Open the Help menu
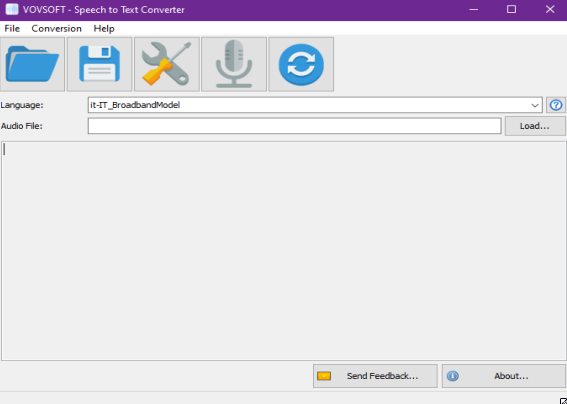Screen dimensions: 567x404 [x=104, y=29]
